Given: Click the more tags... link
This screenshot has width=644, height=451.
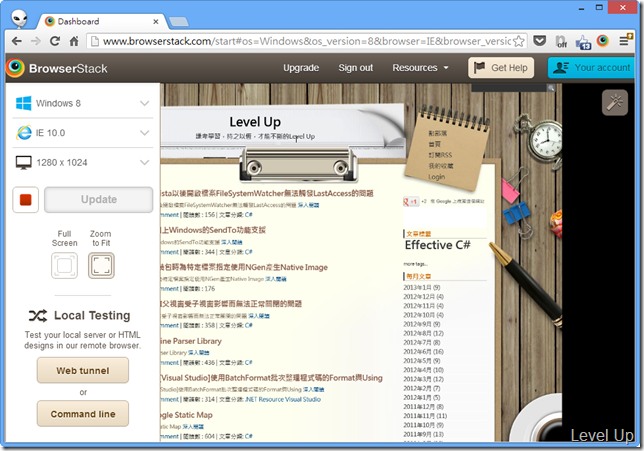Looking at the screenshot, I should tap(416, 264).
